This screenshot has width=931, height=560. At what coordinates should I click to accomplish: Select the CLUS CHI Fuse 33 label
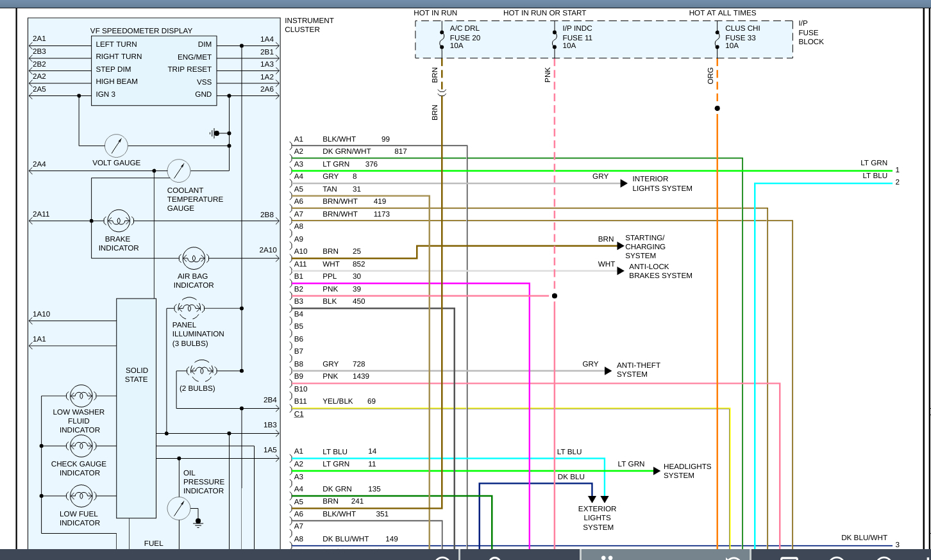pos(742,37)
